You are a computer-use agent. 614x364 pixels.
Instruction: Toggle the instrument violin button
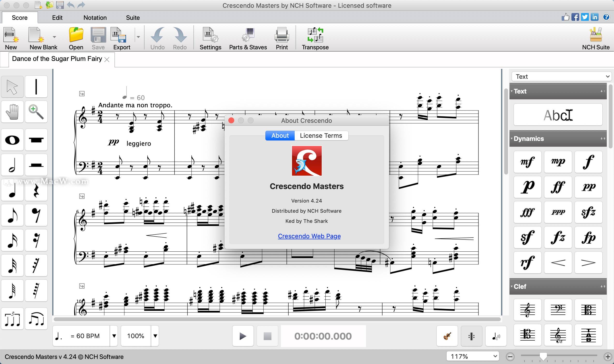[447, 336]
